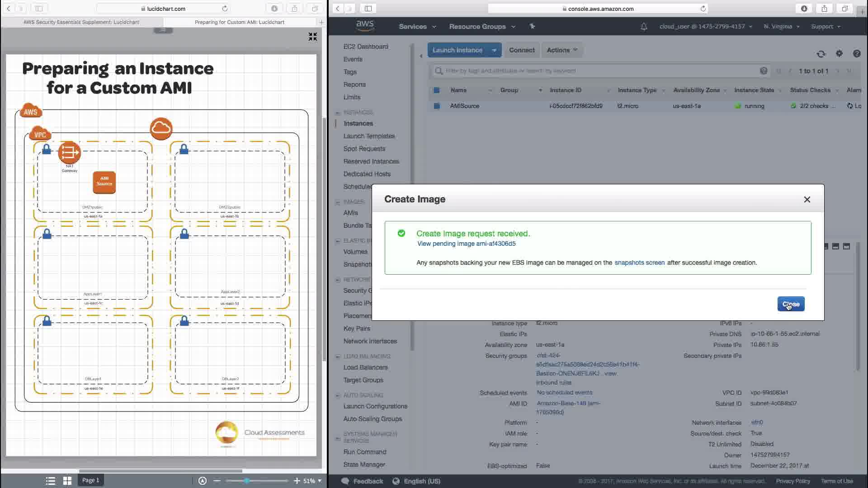Open EC2 table settings gear icon

839,54
